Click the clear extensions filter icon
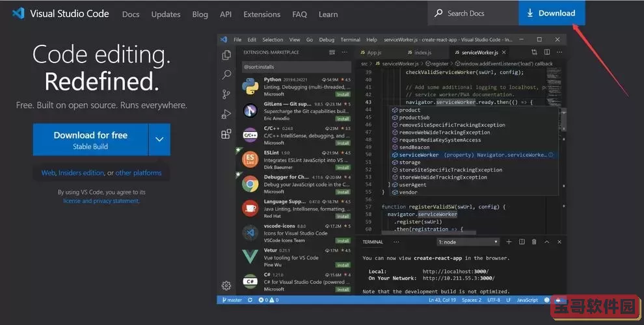The width and height of the screenshot is (644, 325). 332,52
